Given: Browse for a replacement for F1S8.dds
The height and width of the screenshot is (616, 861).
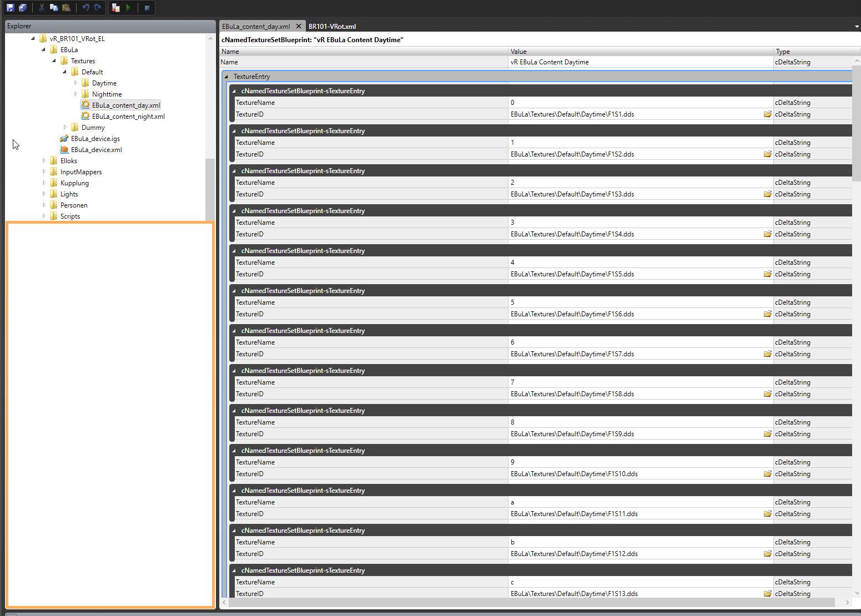Looking at the screenshot, I should pyautogui.click(x=767, y=394).
